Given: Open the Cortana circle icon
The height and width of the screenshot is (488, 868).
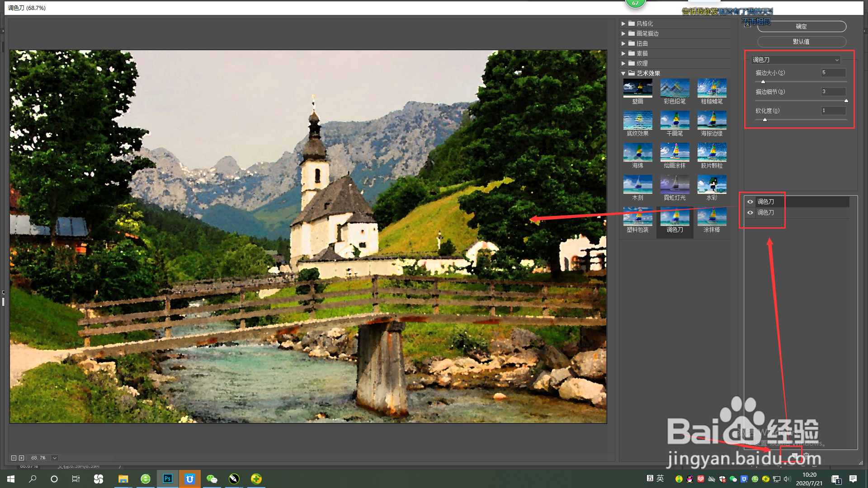Looking at the screenshot, I should tap(54, 479).
